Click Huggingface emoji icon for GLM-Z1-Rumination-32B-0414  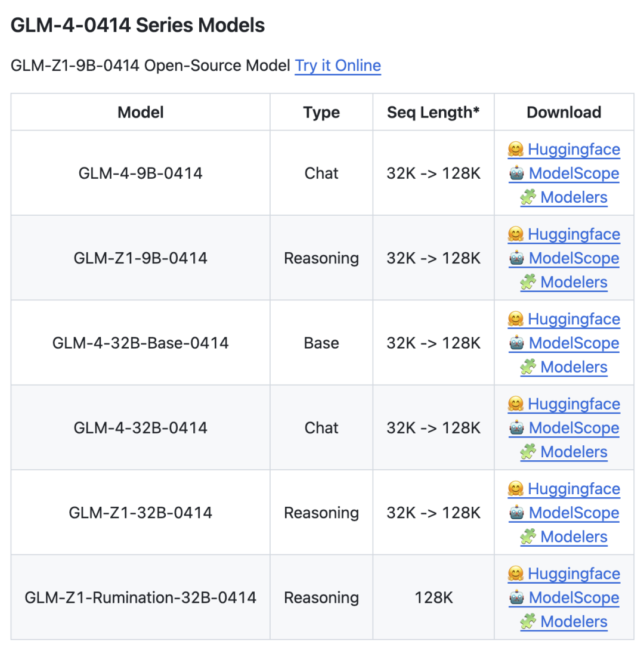point(515,573)
